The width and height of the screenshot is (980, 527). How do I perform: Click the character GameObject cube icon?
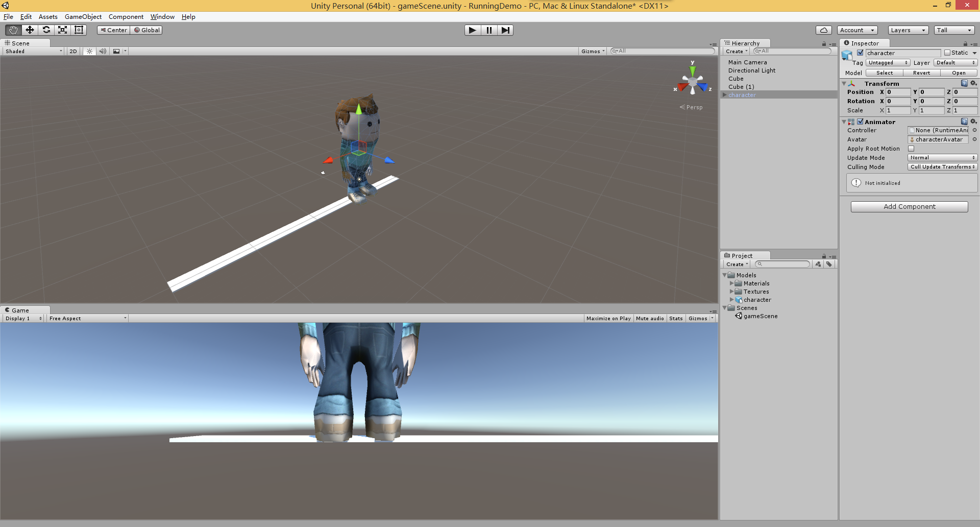tap(847, 55)
